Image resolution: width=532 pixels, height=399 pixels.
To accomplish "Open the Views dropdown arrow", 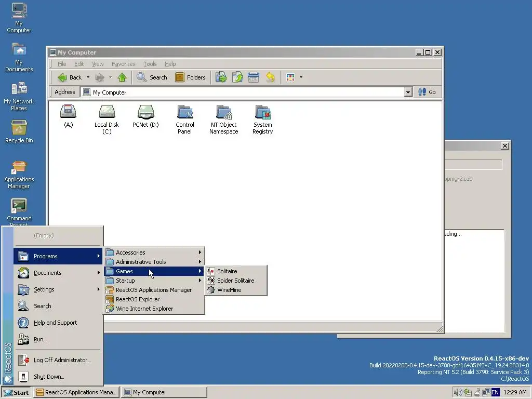I will click(301, 77).
